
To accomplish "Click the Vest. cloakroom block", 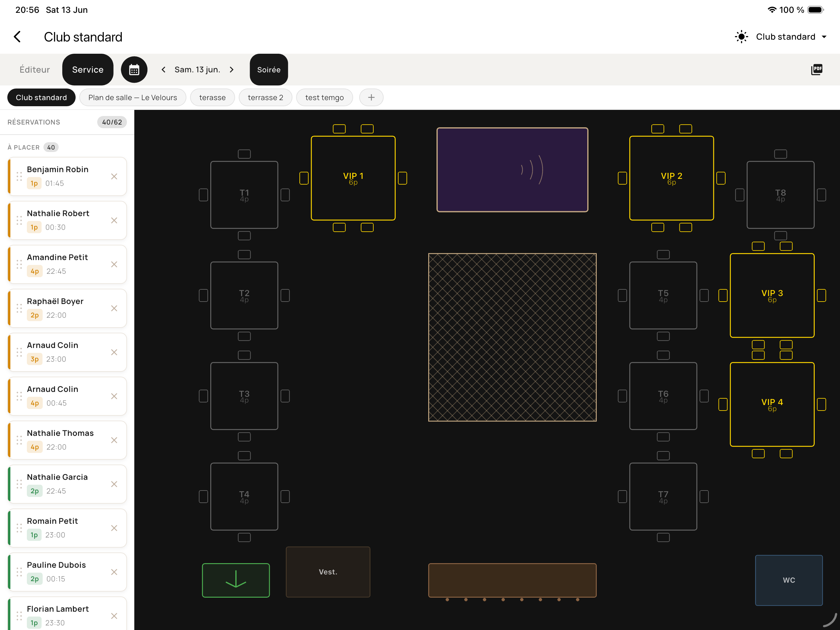I will pyautogui.click(x=328, y=572).
